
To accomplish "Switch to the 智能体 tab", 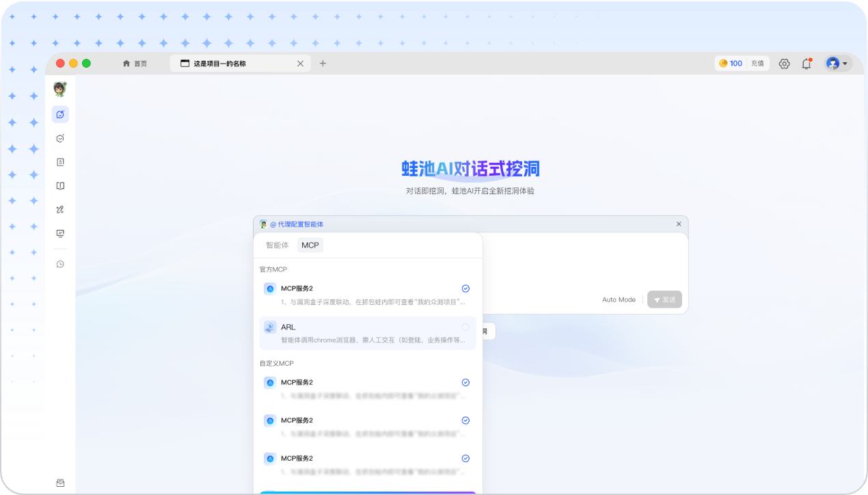I will click(x=276, y=245).
